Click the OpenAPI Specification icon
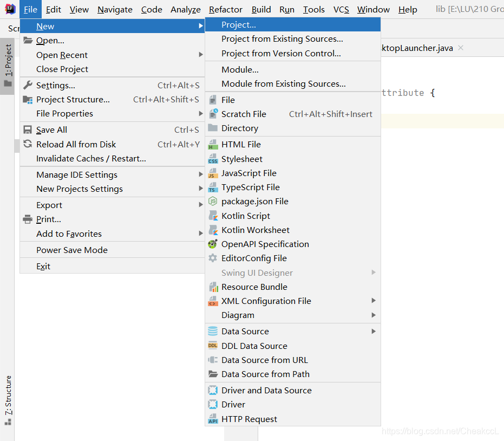Image resolution: width=504 pixels, height=441 pixels. coord(213,244)
